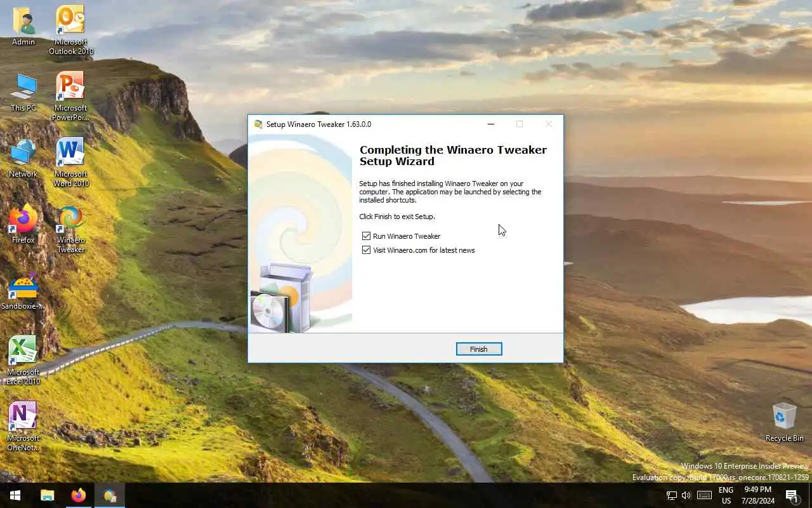Click the 'Completing the Winaero Tweaker Setup Wizard' heading

(453, 156)
